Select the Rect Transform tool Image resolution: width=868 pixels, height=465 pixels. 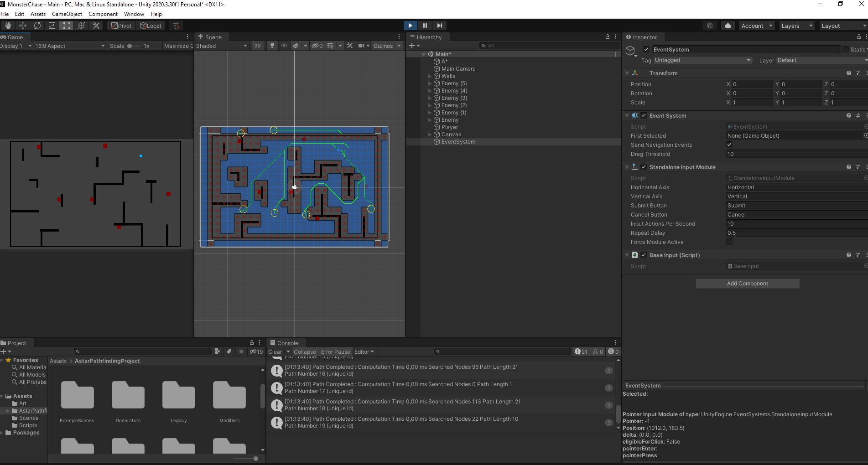[67, 26]
